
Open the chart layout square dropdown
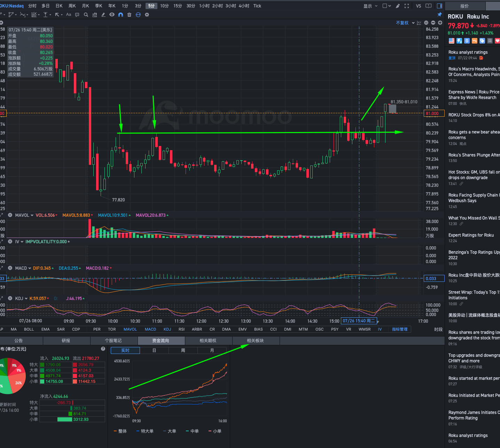pyautogui.click(x=386, y=6)
